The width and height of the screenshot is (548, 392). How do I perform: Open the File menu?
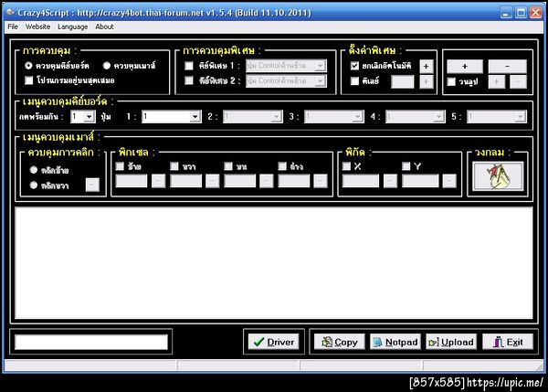coord(13,26)
